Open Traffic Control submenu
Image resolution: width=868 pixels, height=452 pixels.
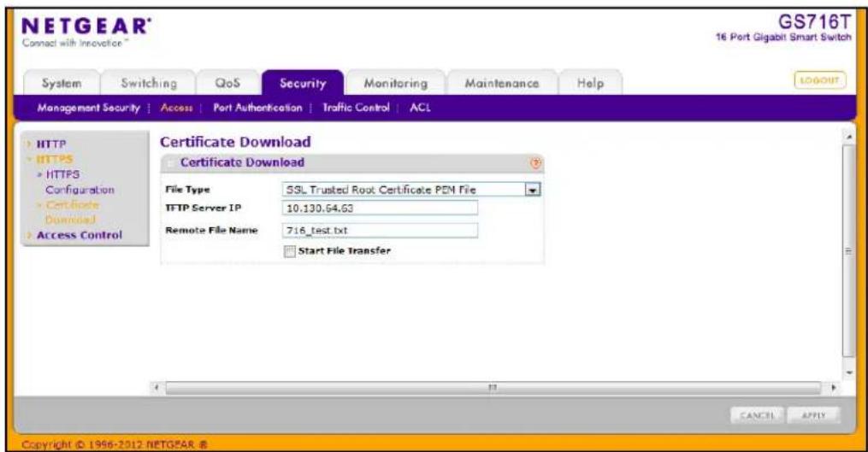tap(356, 108)
